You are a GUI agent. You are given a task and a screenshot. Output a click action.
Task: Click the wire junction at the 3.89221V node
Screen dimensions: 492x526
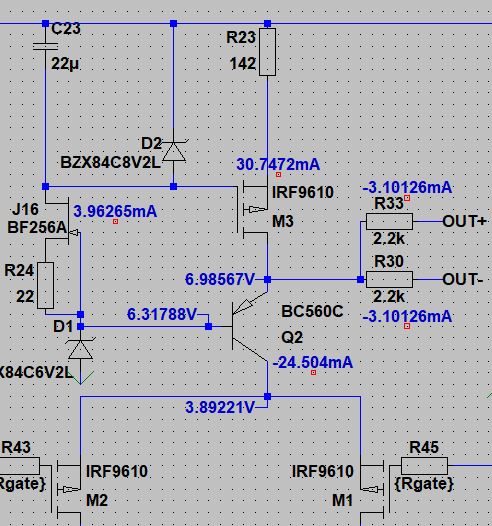tap(267, 397)
